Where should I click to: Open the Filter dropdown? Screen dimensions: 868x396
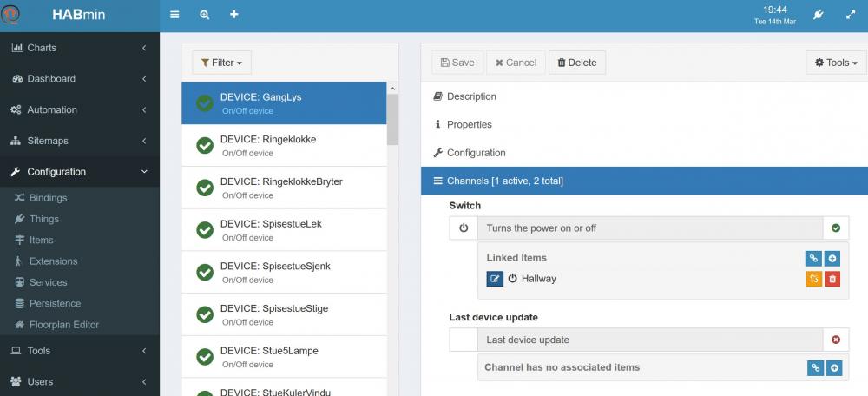(221, 63)
